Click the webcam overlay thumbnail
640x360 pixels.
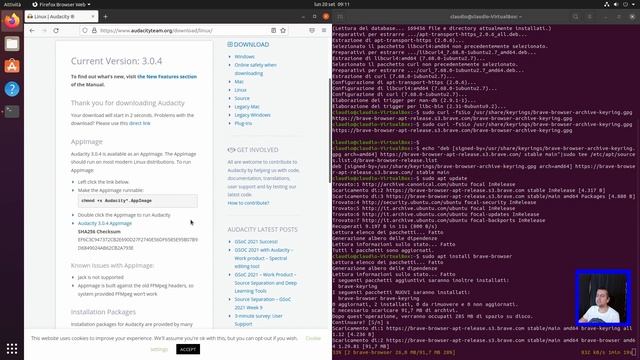(x=603, y=298)
